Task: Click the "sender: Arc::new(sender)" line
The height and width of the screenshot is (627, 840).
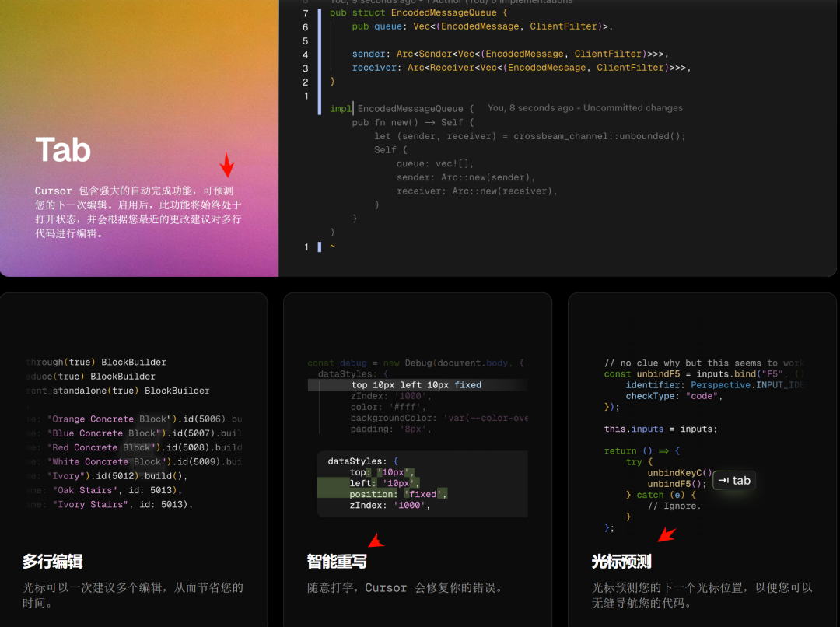Action: tap(466, 177)
